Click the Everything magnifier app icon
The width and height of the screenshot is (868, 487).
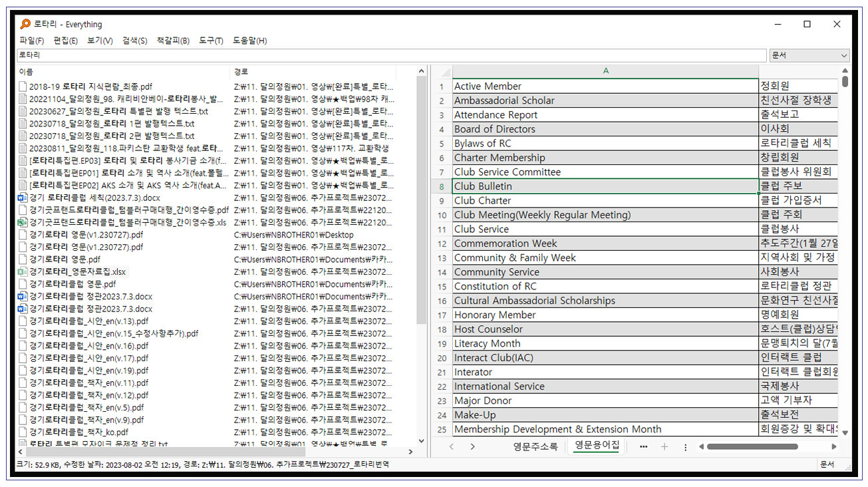click(25, 24)
